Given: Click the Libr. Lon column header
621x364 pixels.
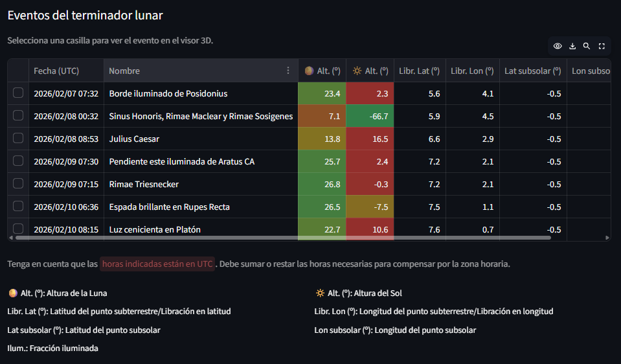Looking at the screenshot, I should pyautogui.click(x=472, y=71).
